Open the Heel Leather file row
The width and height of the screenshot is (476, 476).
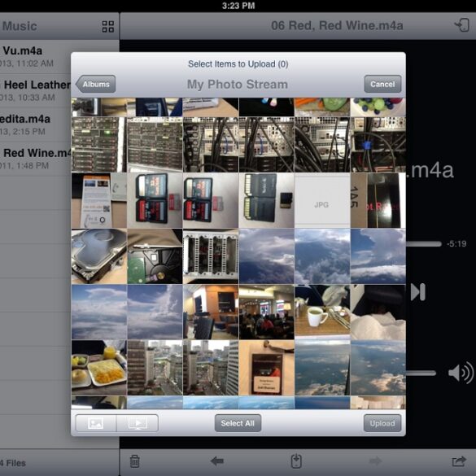click(x=35, y=91)
